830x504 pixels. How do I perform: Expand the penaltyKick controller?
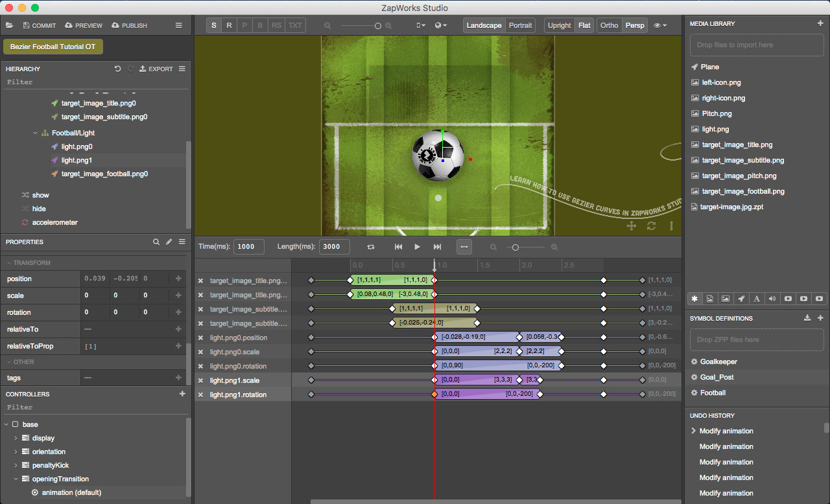point(15,465)
